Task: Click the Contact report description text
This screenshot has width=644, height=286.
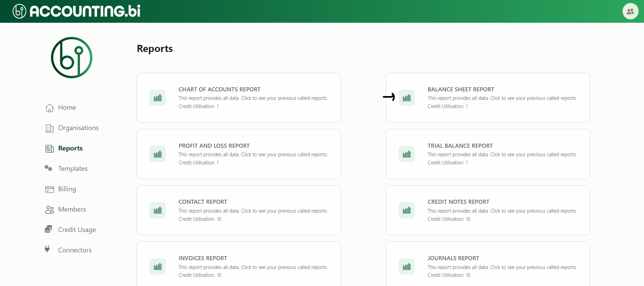Action: tap(253, 211)
